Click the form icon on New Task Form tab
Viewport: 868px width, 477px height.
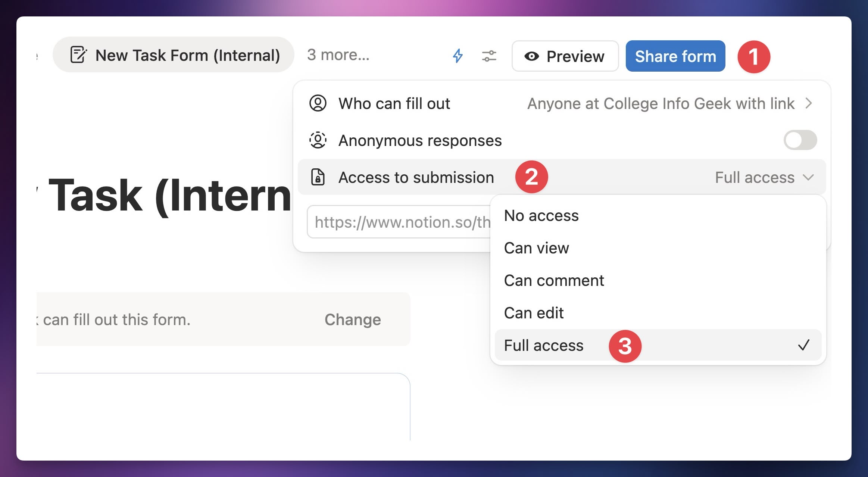(78, 55)
